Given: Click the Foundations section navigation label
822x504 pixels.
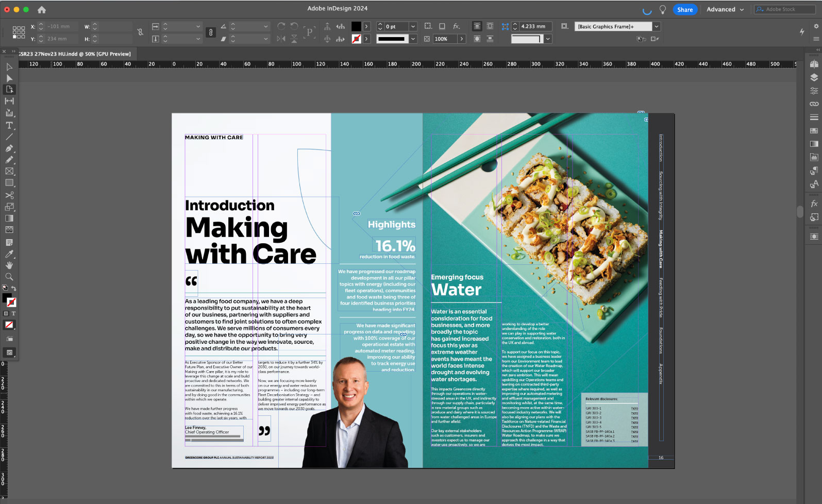Looking at the screenshot, I should (661, 341).
